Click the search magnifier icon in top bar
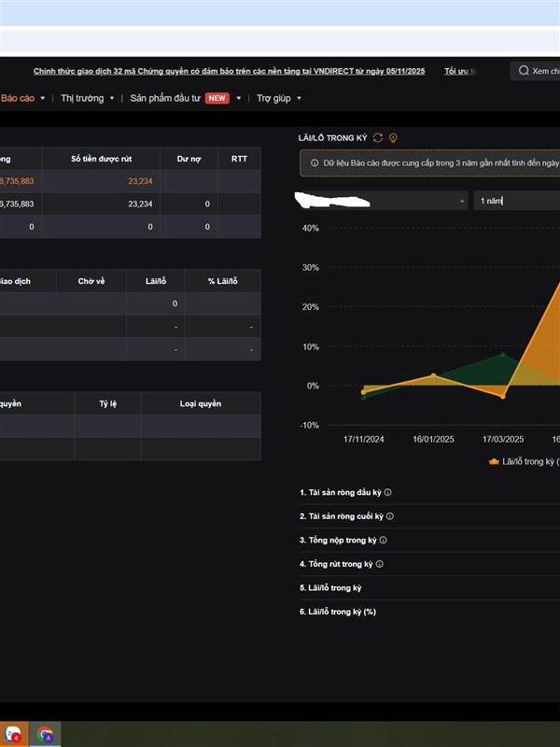Image resolution: width=560 pixels, height=747 pixels. point(523,71)
